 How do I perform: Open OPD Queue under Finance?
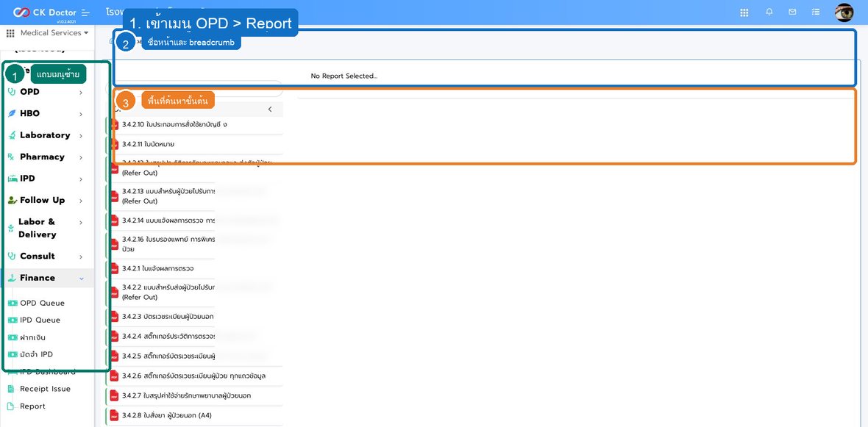(42, 303)
